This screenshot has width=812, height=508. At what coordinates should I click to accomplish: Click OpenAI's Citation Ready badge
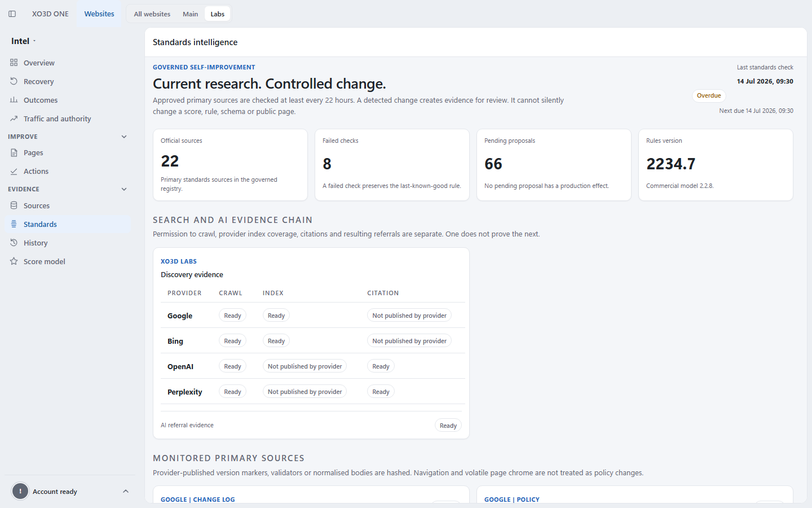point(381,366)
